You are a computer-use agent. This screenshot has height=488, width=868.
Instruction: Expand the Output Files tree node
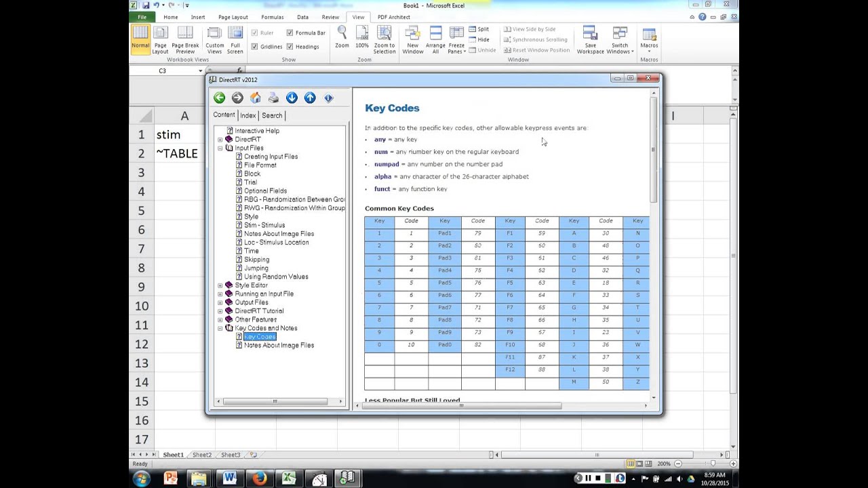point(220,302)
